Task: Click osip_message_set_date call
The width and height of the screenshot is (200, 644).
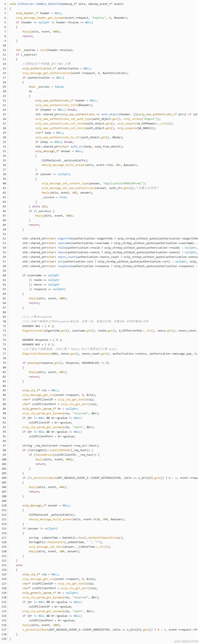Action: pos(46,547)
